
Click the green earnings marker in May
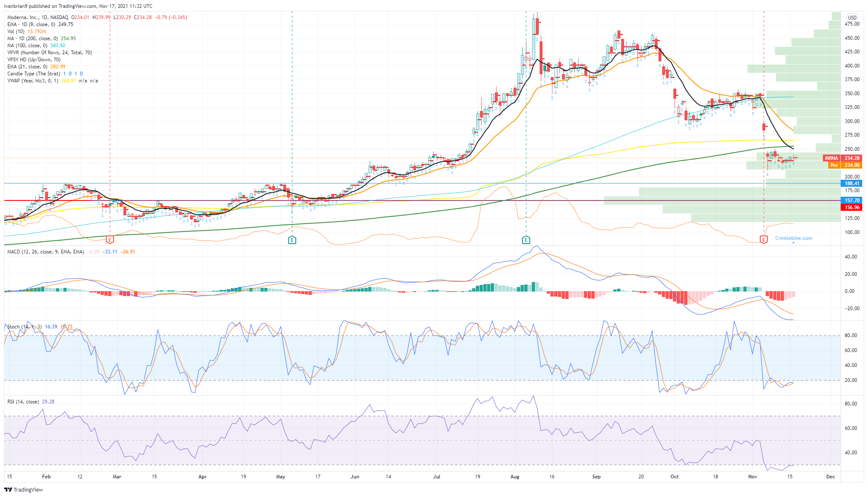292,240
